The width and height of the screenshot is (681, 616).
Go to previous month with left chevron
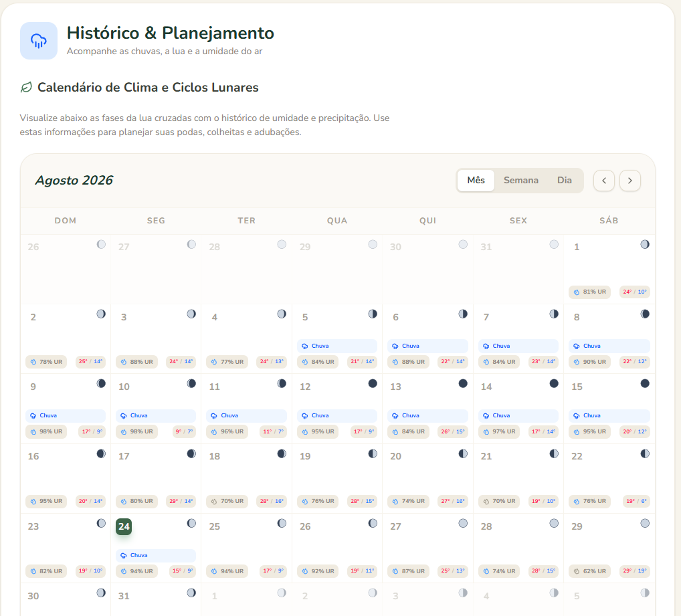(603, 180)
